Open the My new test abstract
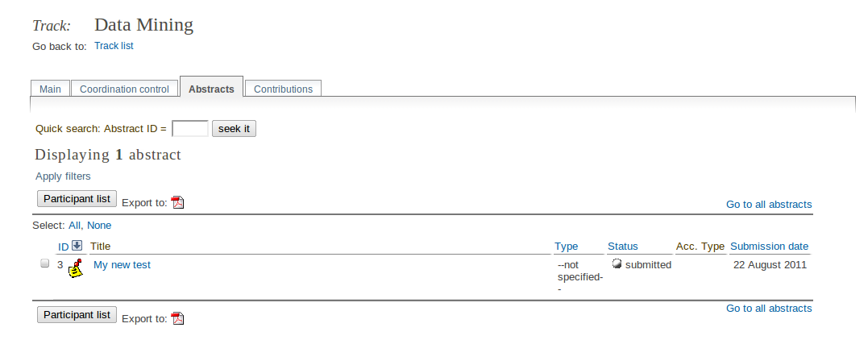This screenshot has height=340, width=868. coord(122,265)
